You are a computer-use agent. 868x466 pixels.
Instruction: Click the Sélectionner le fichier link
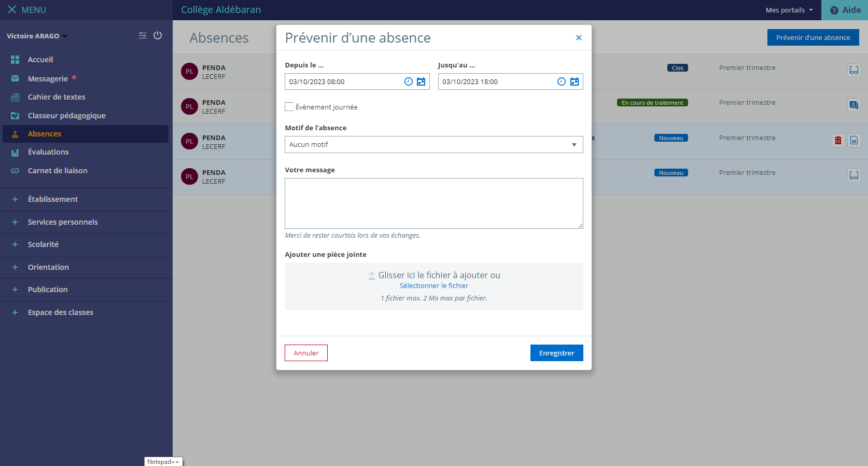[x=433, y=285]
